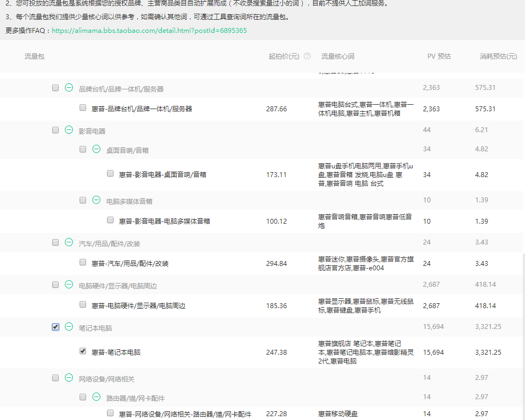
Task: Uncheck the 惠普-笔记本电脑 checkbox
Action: coord(82,351)
